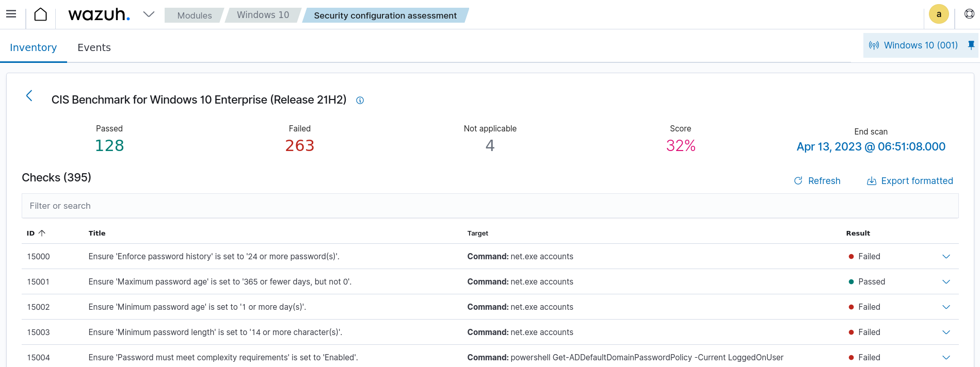Viewport: 980px width, 367px height.
Task: Open the Windows 10 (001) agent selector
Action: coord(913,45)
